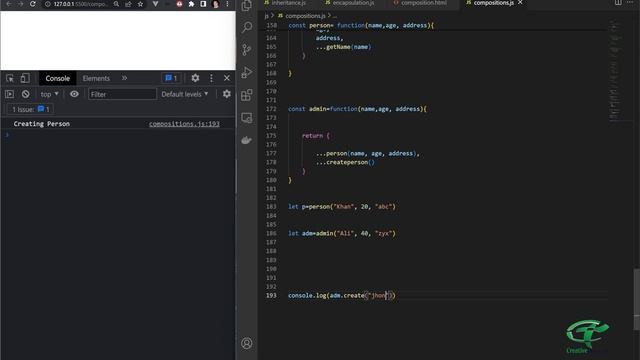The width and height of the screenshot is (640, 360).
Task: Open the Accounts menu in VS Code
Action: pyautogui.click(x=247, y=343)
